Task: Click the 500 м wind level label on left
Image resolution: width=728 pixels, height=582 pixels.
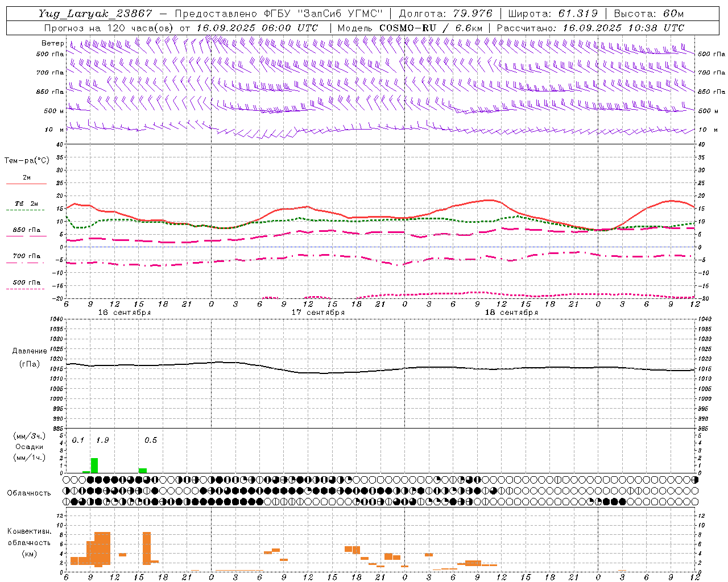Action: coord(54,111)
